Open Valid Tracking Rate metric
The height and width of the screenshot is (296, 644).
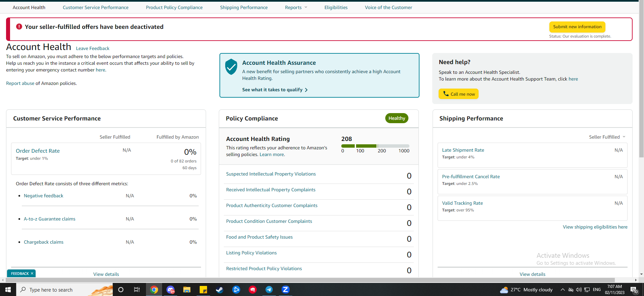tap(462, 203)
